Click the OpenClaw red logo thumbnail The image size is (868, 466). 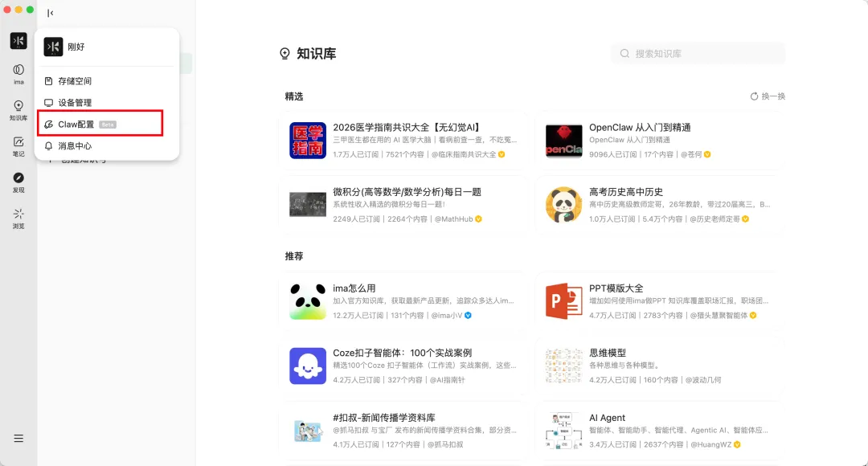(563, 141)
